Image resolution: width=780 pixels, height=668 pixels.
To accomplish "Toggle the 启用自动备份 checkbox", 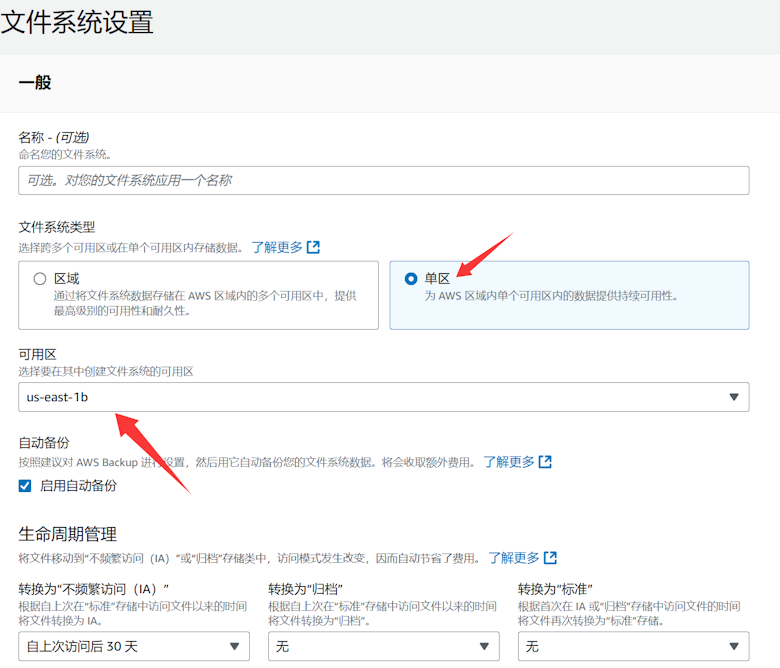I will click(x=25, y=486).
